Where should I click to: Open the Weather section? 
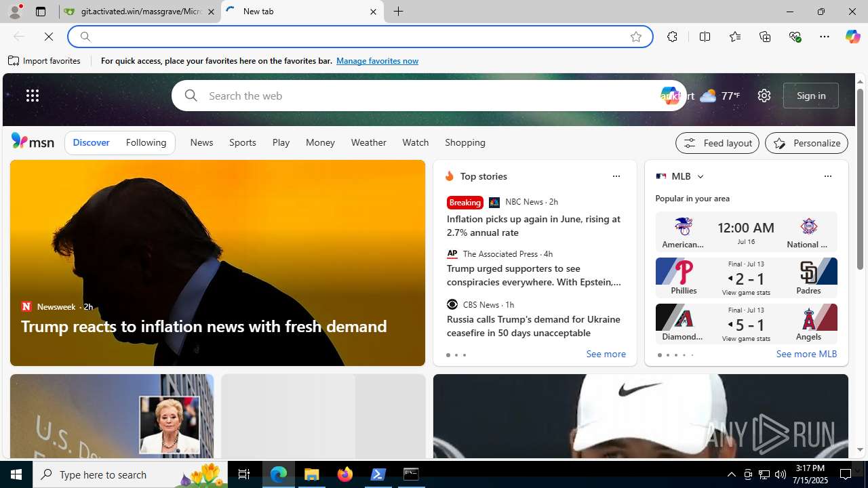point(368,142)
